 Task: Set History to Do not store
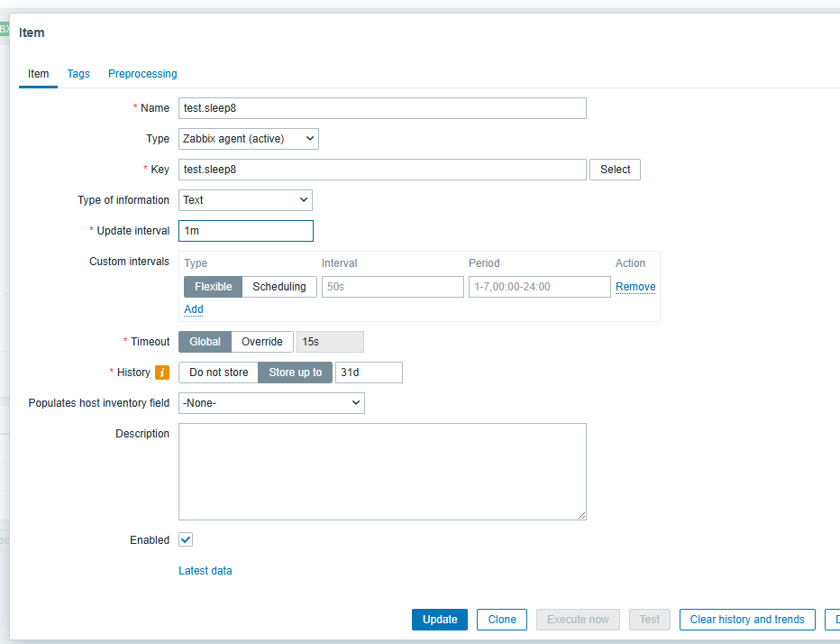point(218,373)
